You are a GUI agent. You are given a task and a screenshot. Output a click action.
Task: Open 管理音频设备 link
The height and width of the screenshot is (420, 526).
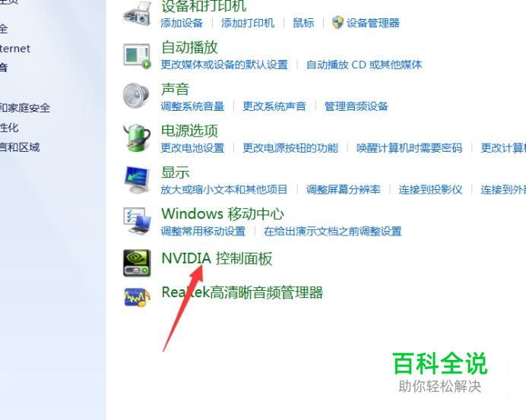[356, 106]
